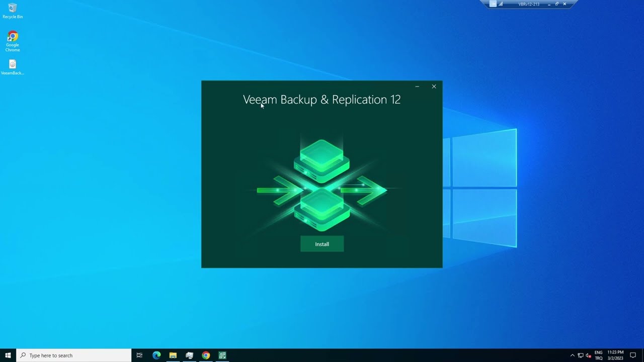644x362 pixels.
Task: Open Task View from the taskbar
Action: tap(139, 355)
